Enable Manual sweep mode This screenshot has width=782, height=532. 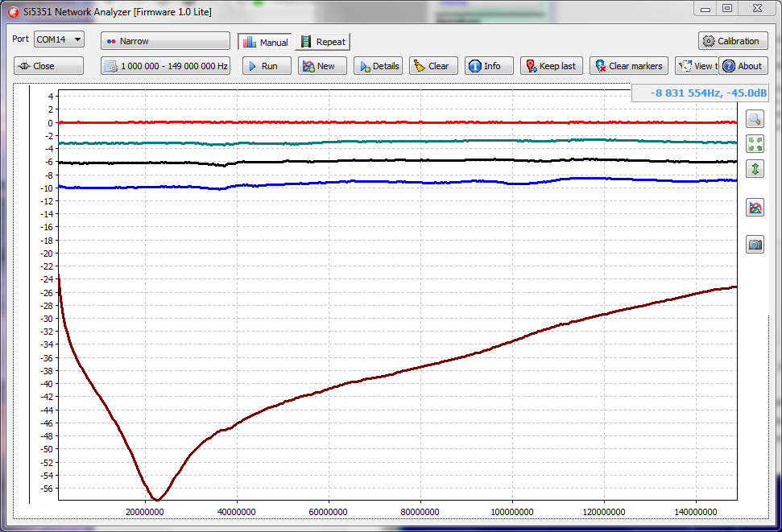265,42
